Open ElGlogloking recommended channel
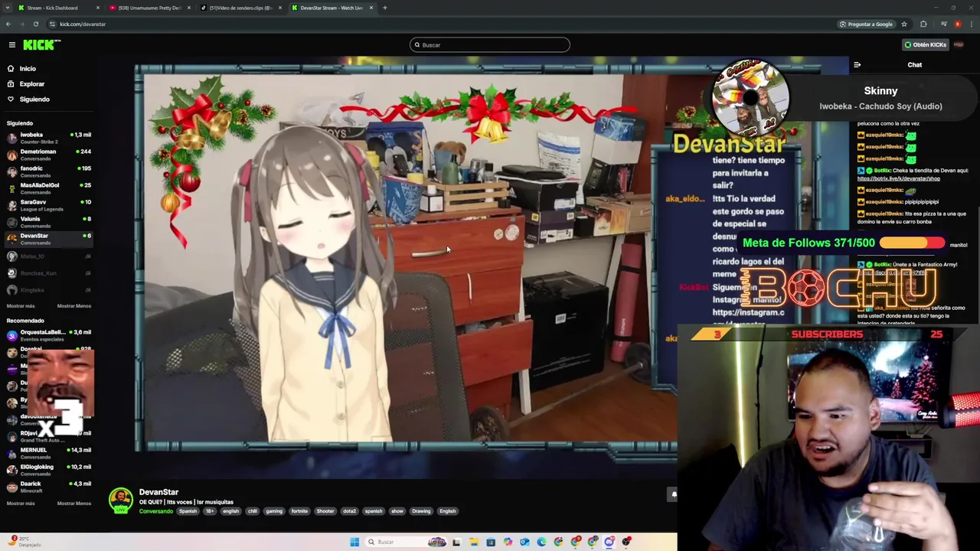Screen dimensions: 980x551 pos(48,470)
